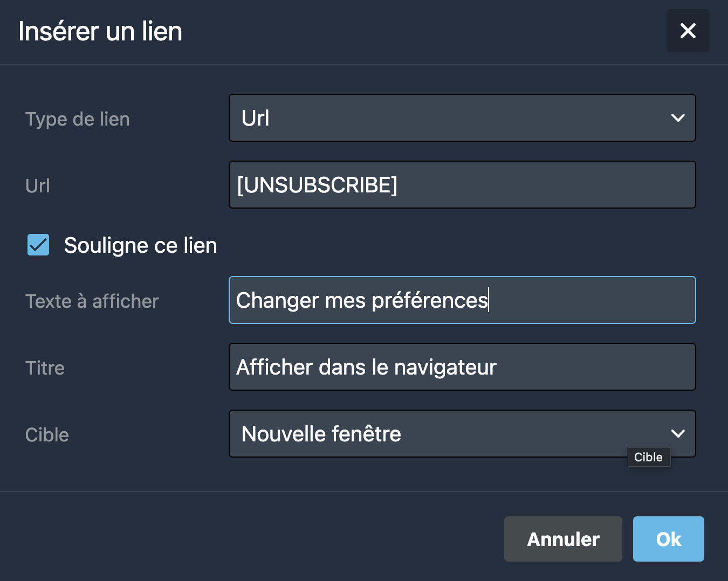Click the Cible label on the left

47,435
